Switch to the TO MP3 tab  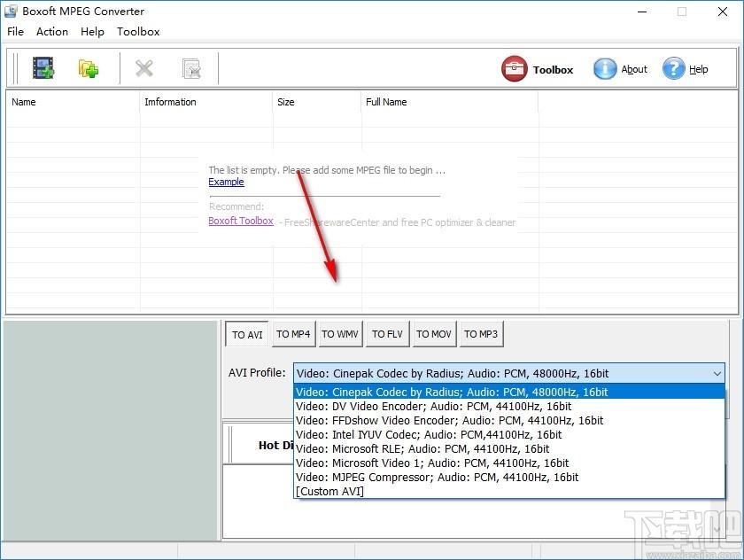coord(481,334)
